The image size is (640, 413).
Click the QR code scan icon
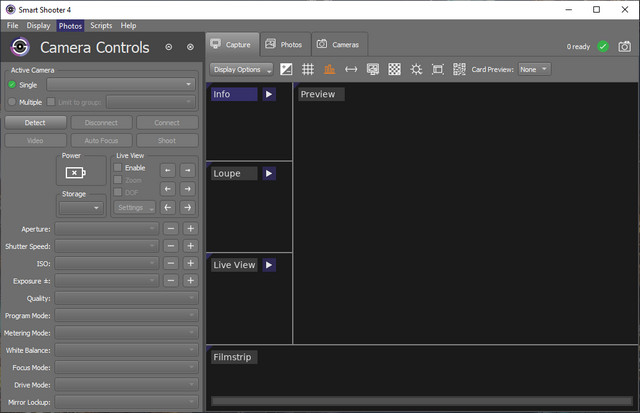click(459, 70)
